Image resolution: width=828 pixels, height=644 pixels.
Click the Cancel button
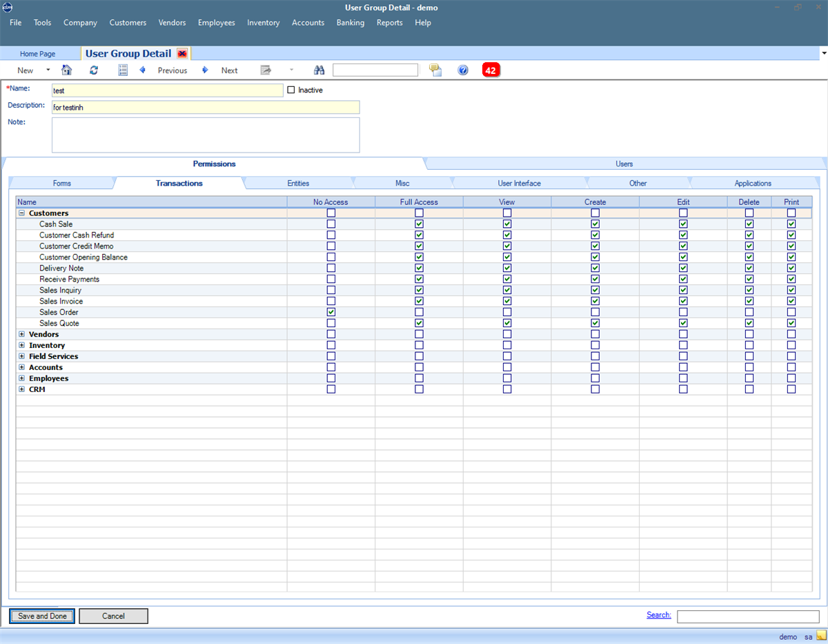click(x=113, y=616)
